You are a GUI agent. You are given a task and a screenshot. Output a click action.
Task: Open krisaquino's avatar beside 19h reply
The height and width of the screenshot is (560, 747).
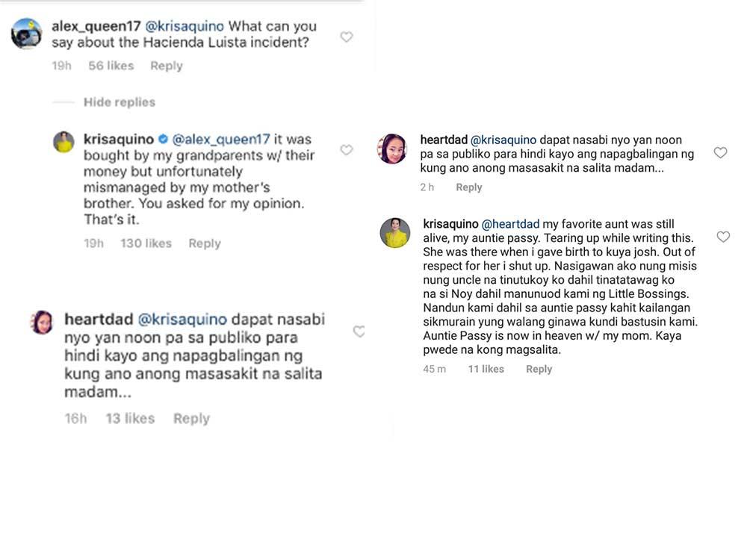point(63,141)
